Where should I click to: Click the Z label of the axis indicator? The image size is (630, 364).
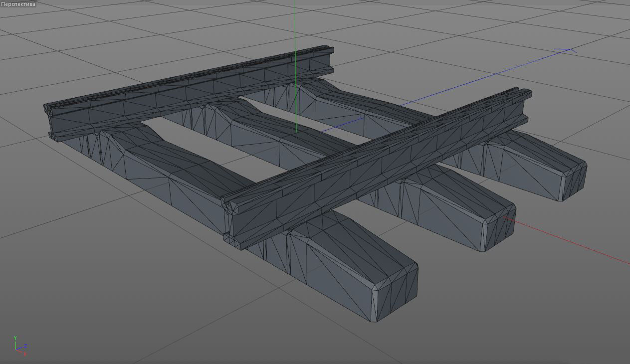(x=26, y=345)
